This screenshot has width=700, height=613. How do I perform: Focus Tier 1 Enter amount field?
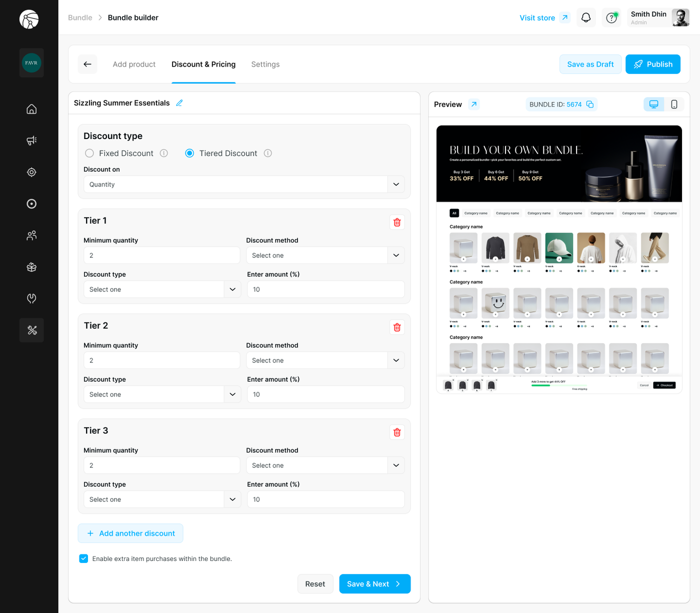point(326,289)
